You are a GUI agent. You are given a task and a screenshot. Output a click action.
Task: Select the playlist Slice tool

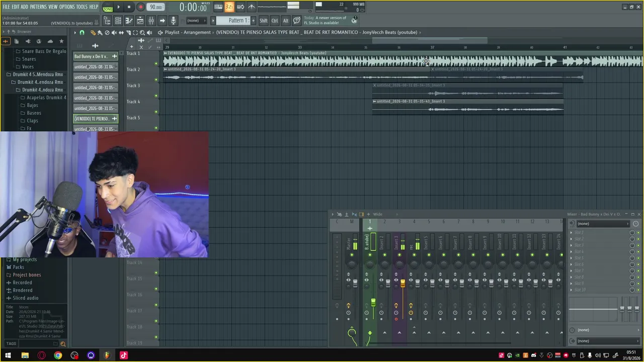tap(128, 33)
